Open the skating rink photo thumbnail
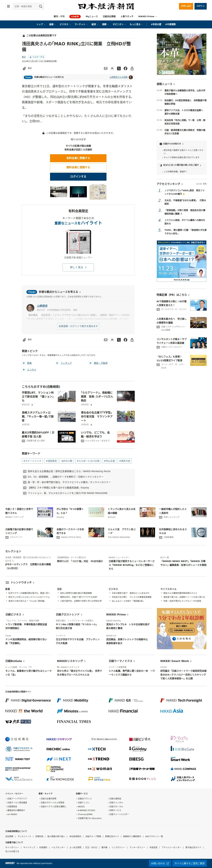The width and height of the screenshot is (212, 868). 58,192
